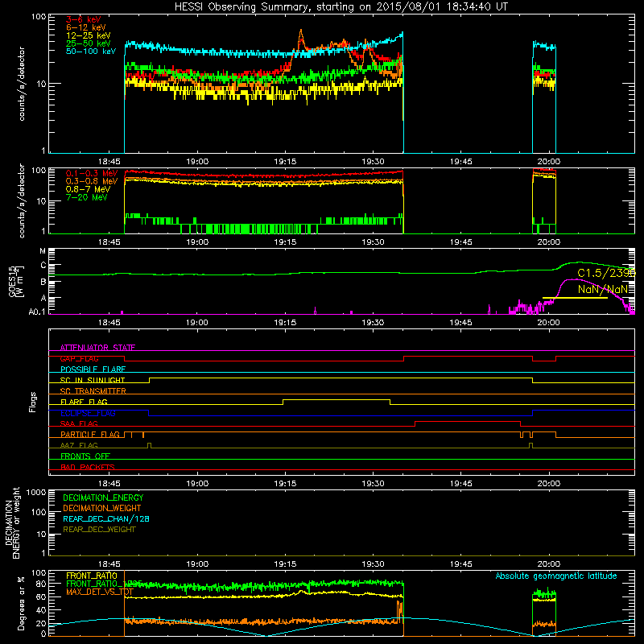
Task: Click the 19:15 tick label beneath the Flags panel
Action: (285, 484)
